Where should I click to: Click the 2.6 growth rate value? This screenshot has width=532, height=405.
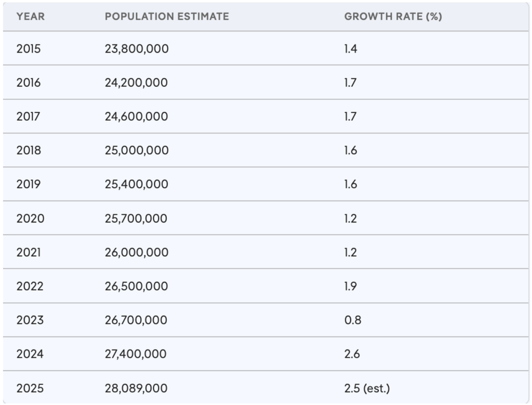(352, 354)
